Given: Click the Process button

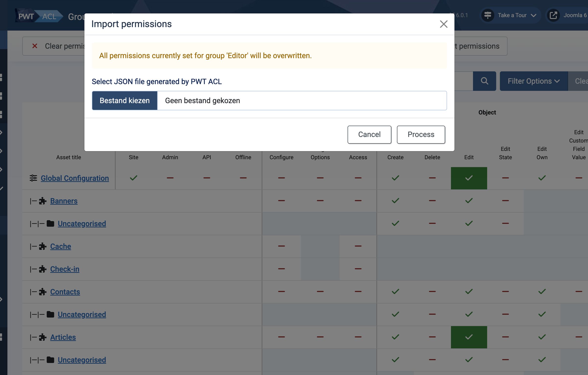Looking at the screenshot, I should (x=421, y=134).
